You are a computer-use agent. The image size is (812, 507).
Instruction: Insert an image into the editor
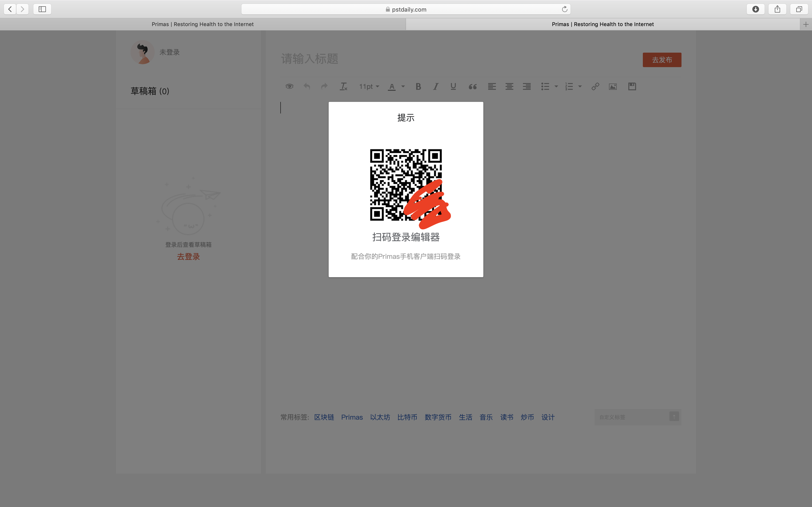(613, 86)
